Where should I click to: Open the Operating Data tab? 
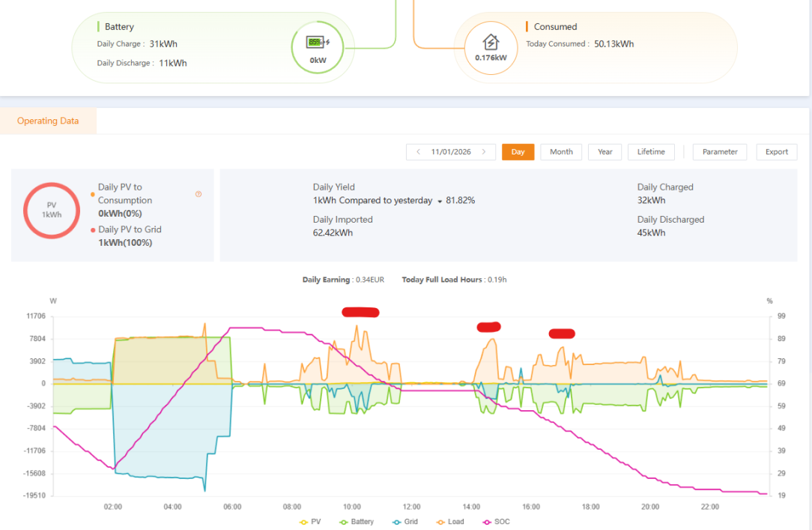(48, 121)
